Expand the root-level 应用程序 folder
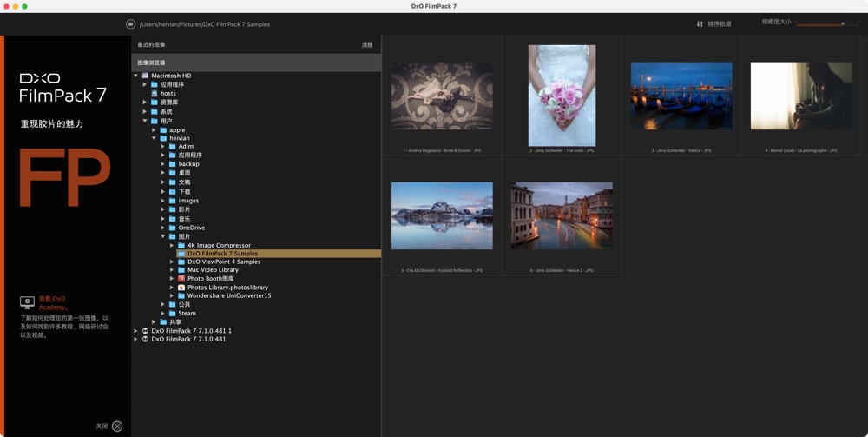This screenshot has width=868, height=437. pos(145,85)
